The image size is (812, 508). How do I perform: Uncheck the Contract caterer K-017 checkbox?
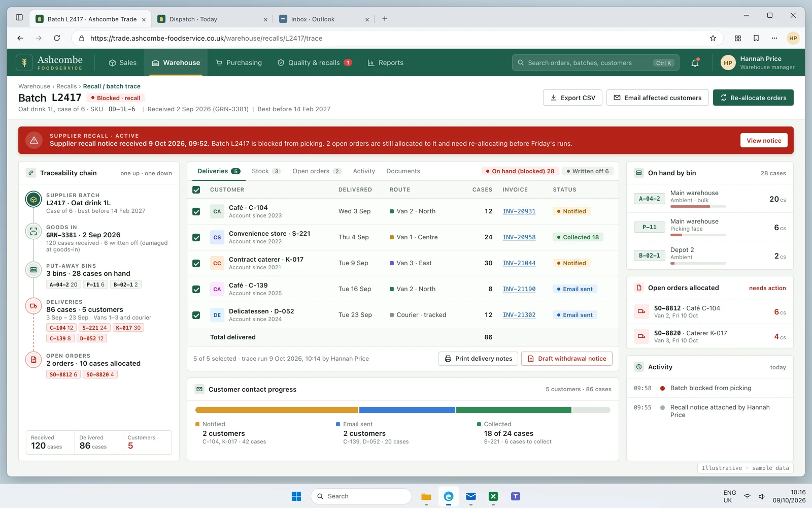[x=196, y=263]
